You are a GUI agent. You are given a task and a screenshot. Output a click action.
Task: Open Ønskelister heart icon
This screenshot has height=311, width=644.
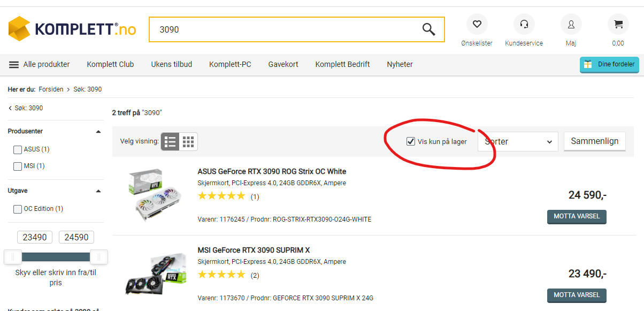coord(477,24)
